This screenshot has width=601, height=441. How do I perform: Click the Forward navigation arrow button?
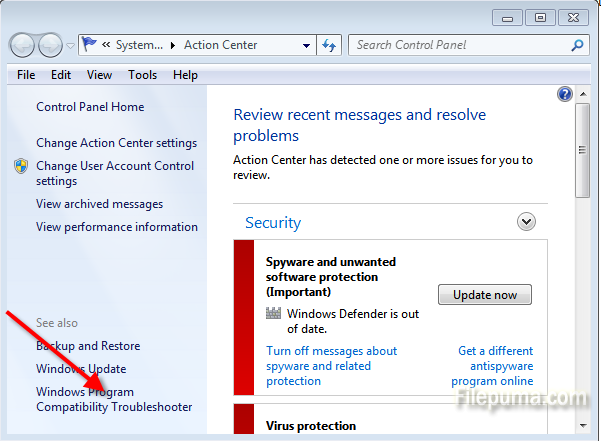click(x=50, y=45)
